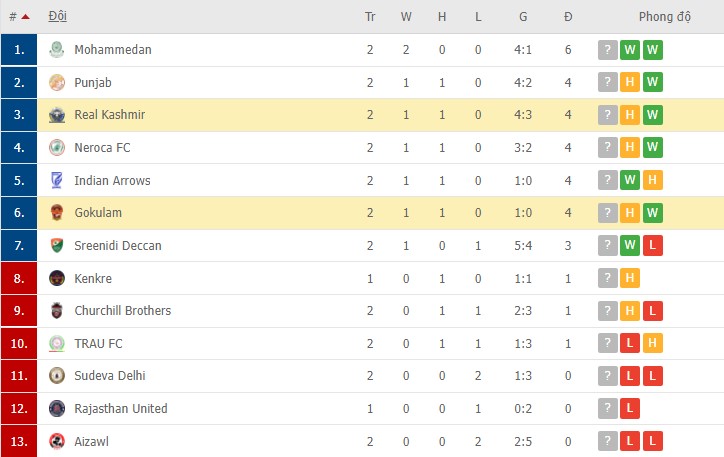This screenshot has height=457, width=724.
Task: Click the Indian Arrows team crest
Action: (57, 181)
